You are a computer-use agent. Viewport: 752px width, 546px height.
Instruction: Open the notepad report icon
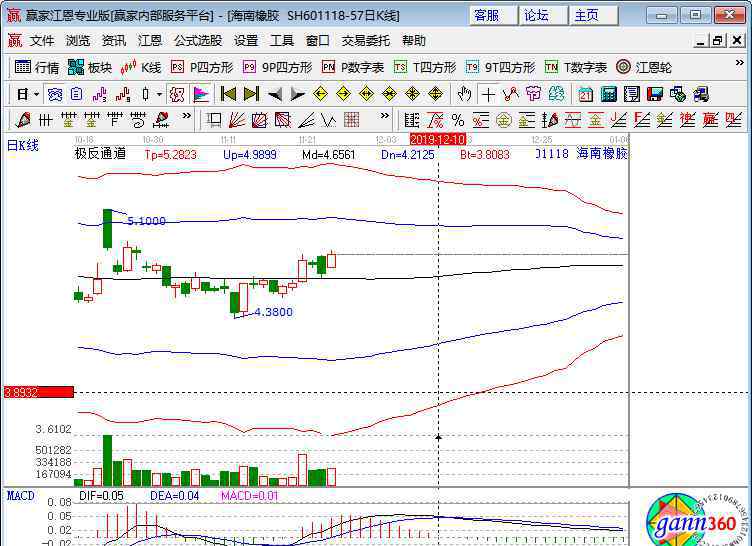[x=632, y=94]
